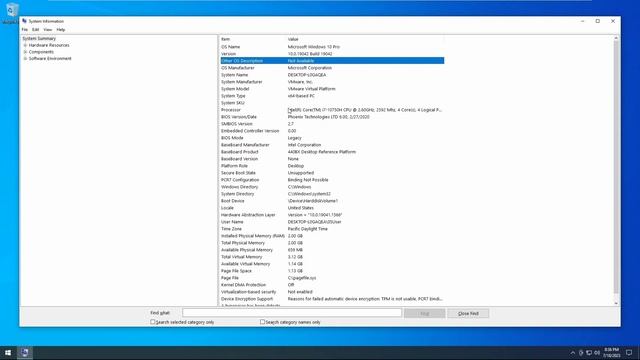Open the File menu
Viewport: 640px width, 360px height.
[x=24, y=30]
